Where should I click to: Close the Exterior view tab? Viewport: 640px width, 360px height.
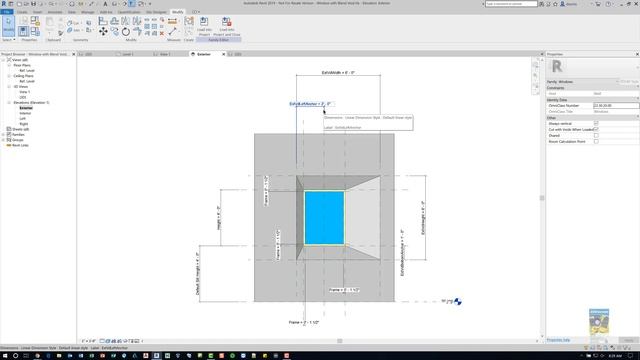point(223,54)
